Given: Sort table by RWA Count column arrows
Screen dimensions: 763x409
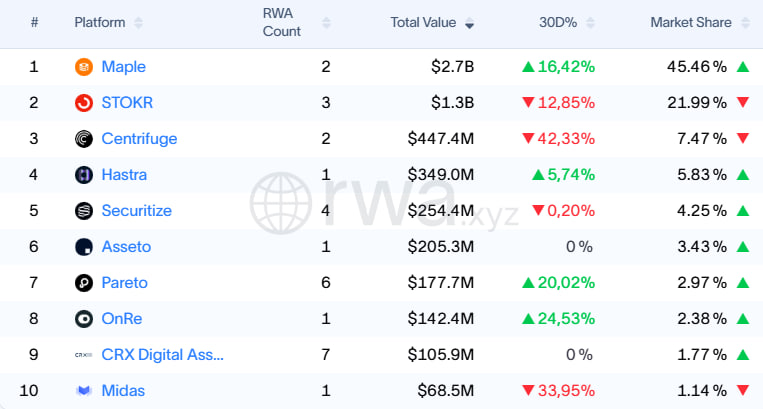Looking at the screenshot, I should 326,23.
